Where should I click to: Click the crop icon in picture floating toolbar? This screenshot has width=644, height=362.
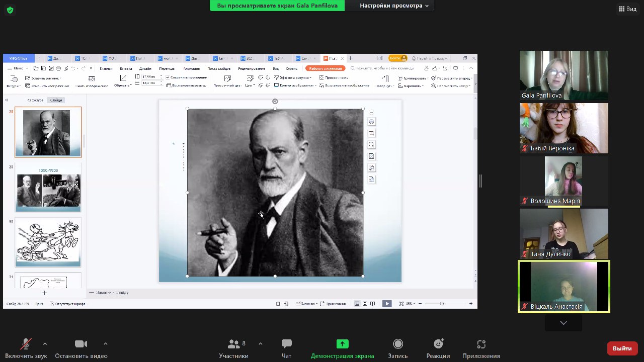pos(371,133)
